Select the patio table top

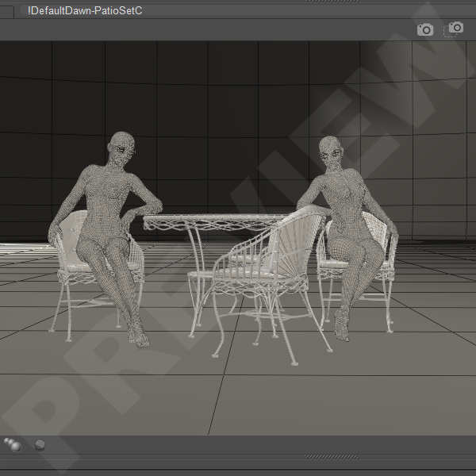coord(214,221)
